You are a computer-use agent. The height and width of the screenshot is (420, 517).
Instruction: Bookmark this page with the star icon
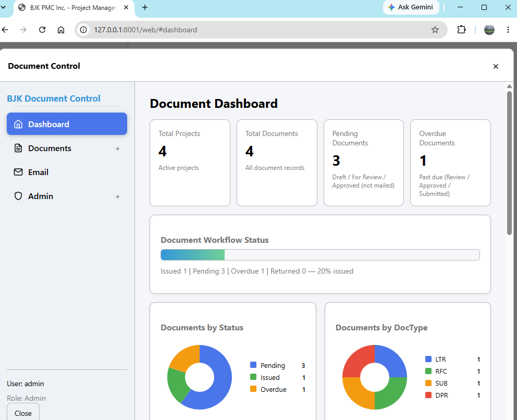[435, 30]
